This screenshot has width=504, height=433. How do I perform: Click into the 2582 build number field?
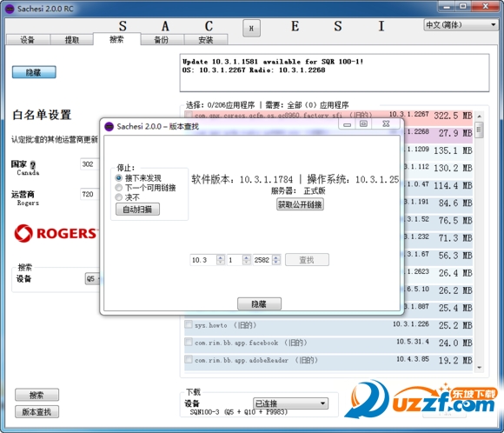click(x=262, y=260)
